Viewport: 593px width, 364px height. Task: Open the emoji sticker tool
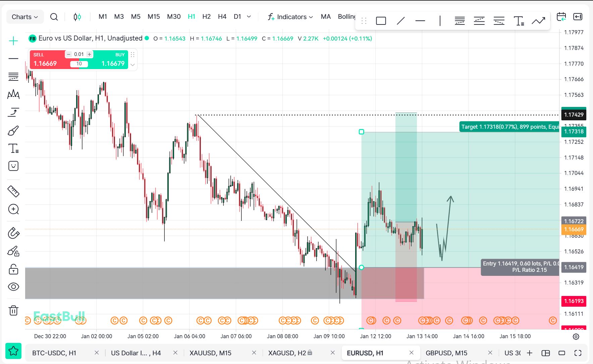click(13, 166)
